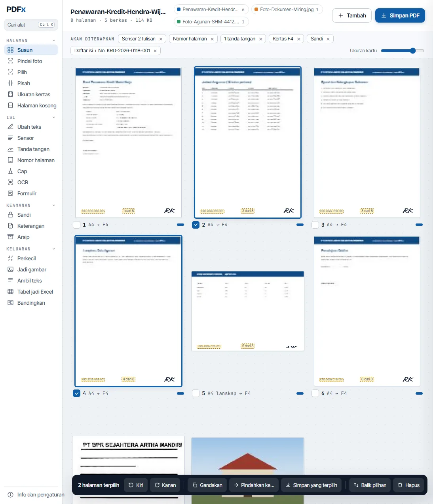The image size is (433, 504).
Task: Open the Sensor redaction tool
Action: click(x=31, y=138)
